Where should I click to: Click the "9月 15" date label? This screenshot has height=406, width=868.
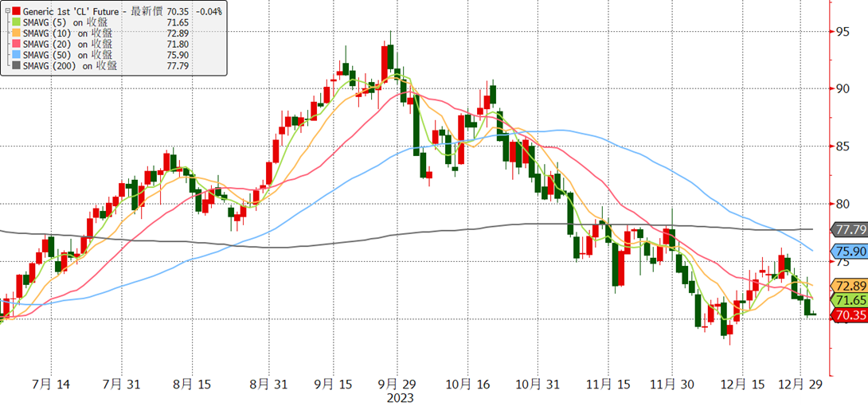(332, 383)
